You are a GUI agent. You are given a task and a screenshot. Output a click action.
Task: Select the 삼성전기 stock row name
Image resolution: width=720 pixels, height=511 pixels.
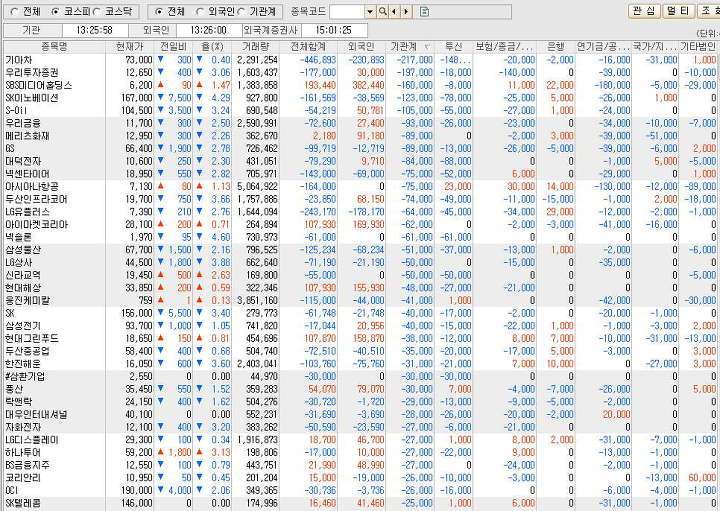click(23, 326)
